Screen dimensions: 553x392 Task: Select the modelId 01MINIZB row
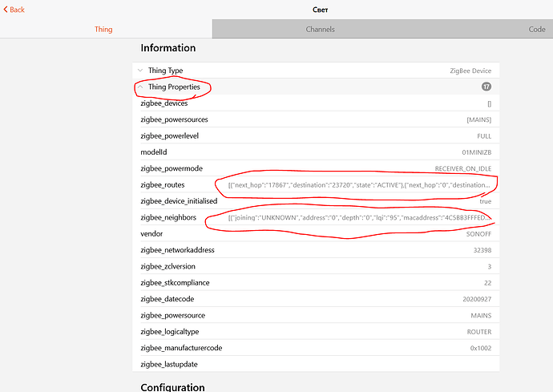click(317, 152)
